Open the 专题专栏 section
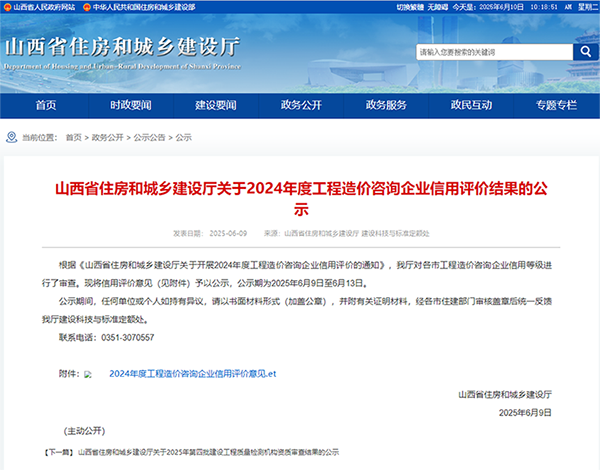This screenshot has height=470, width=600. tap(556, 105)
